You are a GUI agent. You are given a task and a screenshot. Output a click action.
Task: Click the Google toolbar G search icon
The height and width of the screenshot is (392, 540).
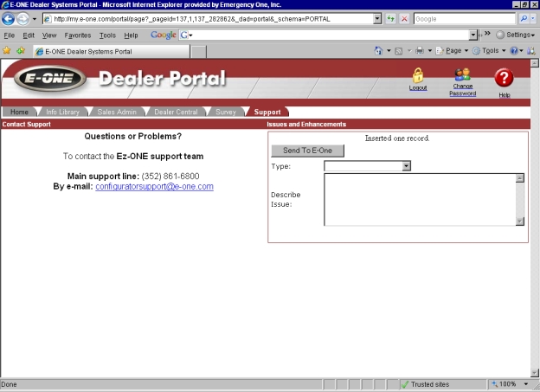[x=184, y=35]
